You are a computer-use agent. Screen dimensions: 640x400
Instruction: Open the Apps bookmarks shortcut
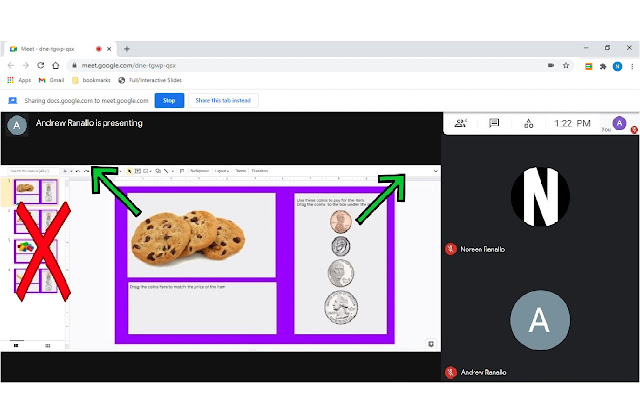[19, 80]
